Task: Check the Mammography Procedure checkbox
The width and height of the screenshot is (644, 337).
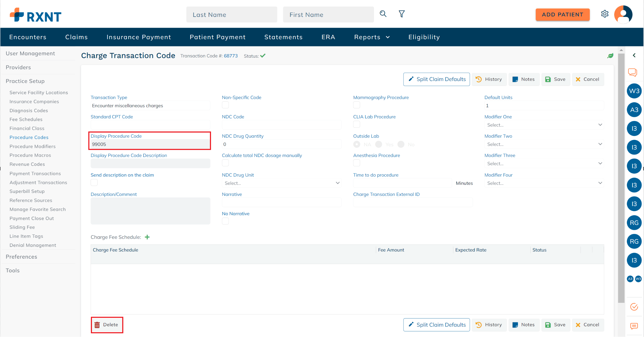Action: coord(357,105)
